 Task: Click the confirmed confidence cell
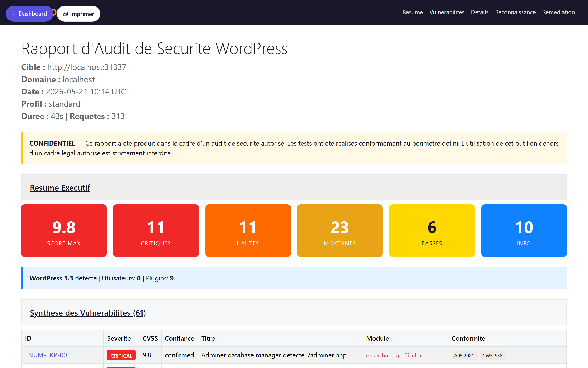179,355
